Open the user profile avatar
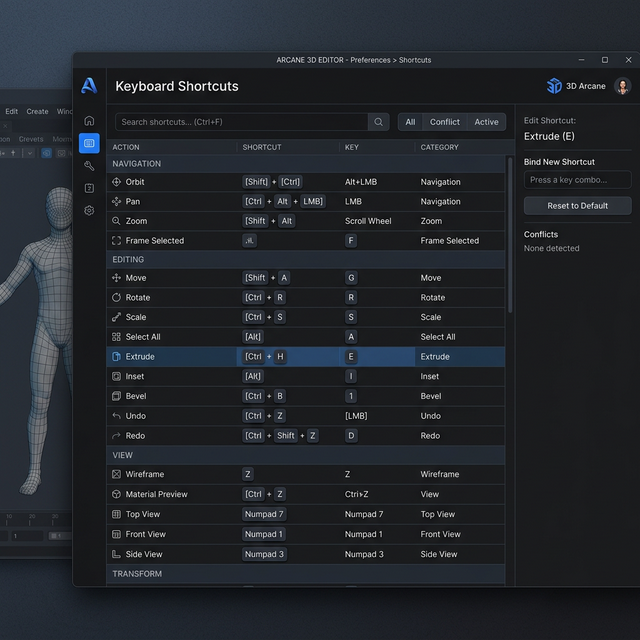This screenshot has height=640, width=640. click(x=623, y=86)
